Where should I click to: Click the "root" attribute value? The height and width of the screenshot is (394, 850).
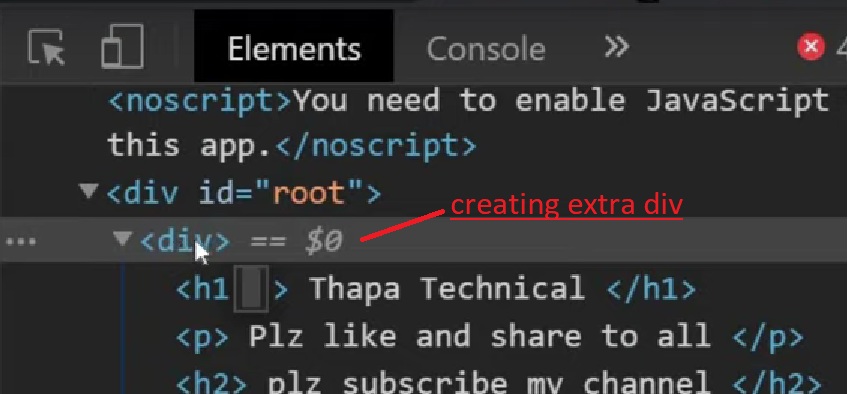[310, 194]
